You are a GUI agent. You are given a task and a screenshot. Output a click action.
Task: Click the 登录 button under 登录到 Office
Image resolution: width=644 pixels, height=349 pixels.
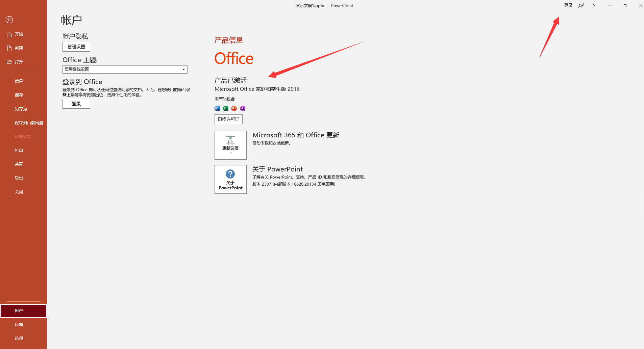(76, 104)
